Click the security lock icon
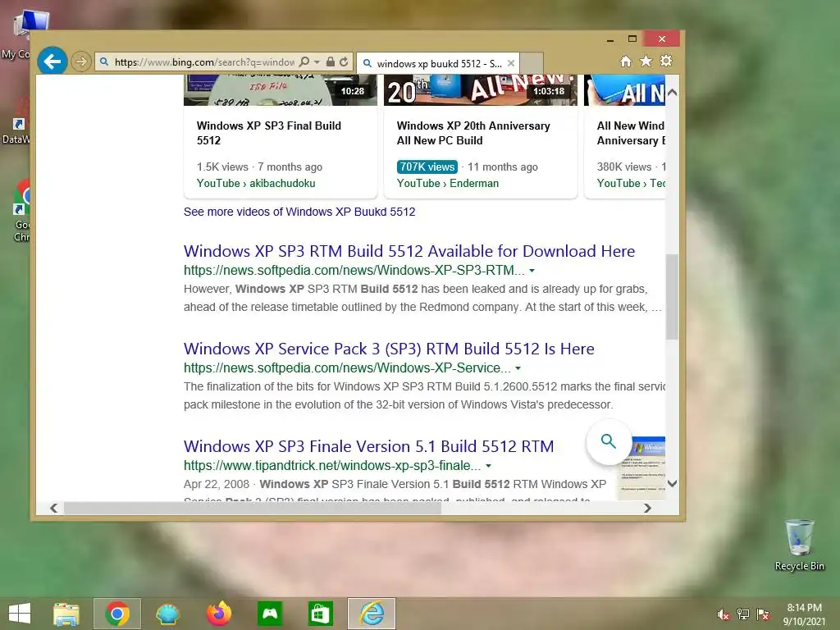 coord(331,62)
